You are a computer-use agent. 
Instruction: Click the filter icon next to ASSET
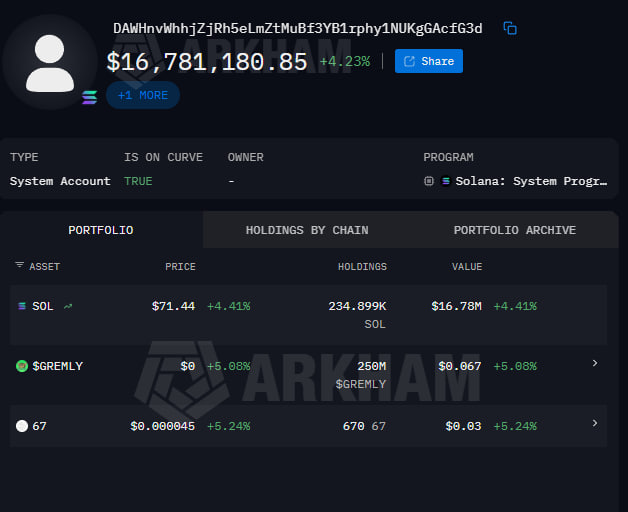(x=19, y=265)
